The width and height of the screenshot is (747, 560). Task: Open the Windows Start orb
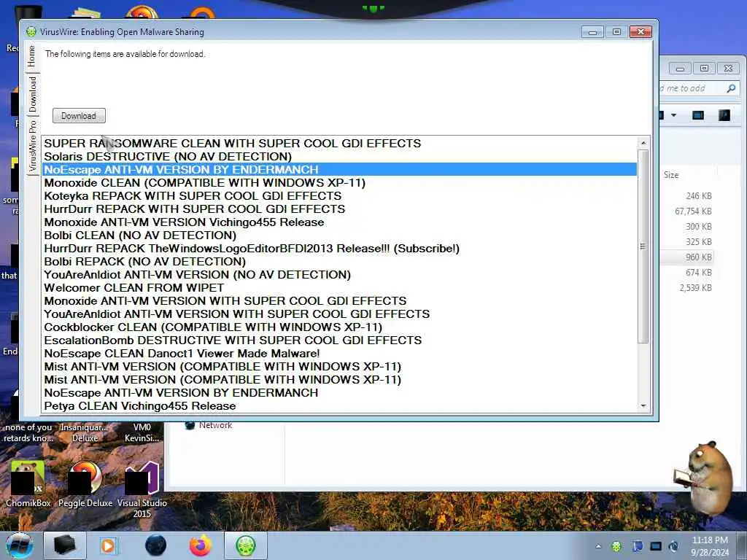[20, 545]
